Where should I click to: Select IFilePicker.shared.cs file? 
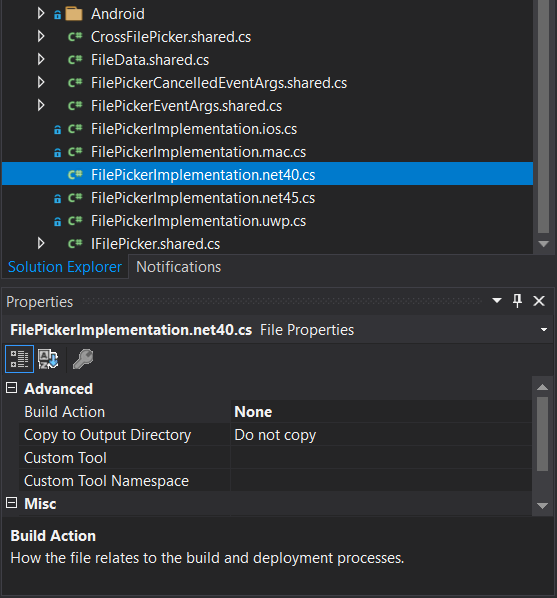point(155,244)
